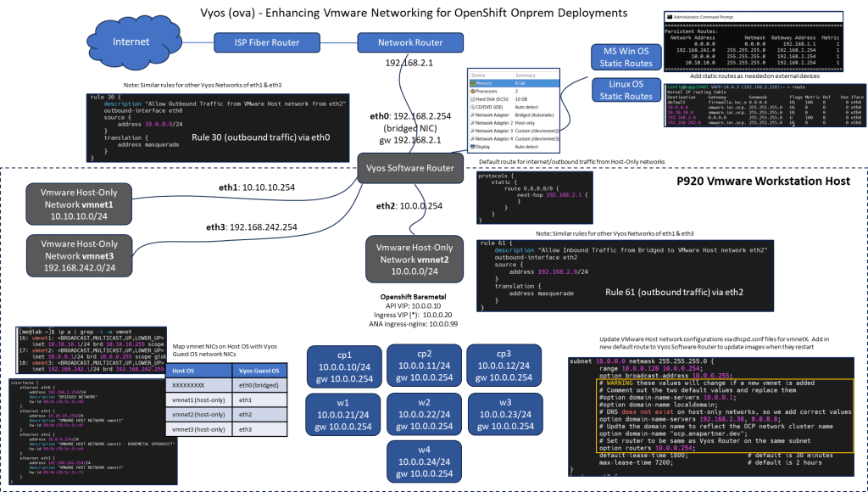Image resolution: width=868 pixels, height=492 pixels.
Task: Click the Network Router box
Action: point(410,42)
